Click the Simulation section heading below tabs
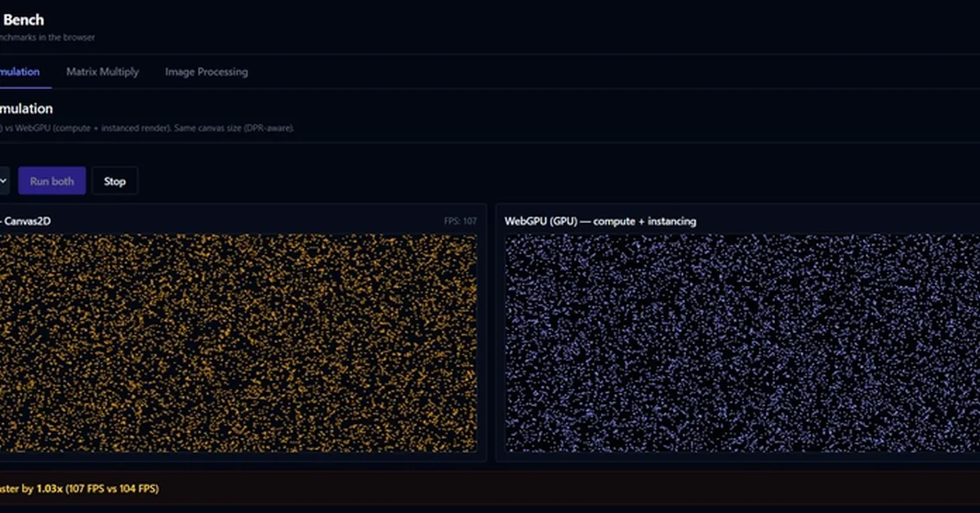The width and height of the screenshot is (980, 513). [26, 109]
